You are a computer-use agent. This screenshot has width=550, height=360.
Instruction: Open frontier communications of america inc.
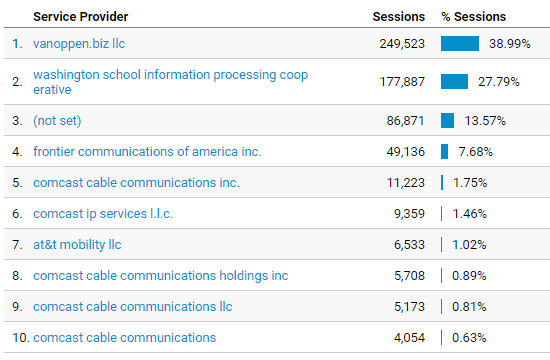147,152
